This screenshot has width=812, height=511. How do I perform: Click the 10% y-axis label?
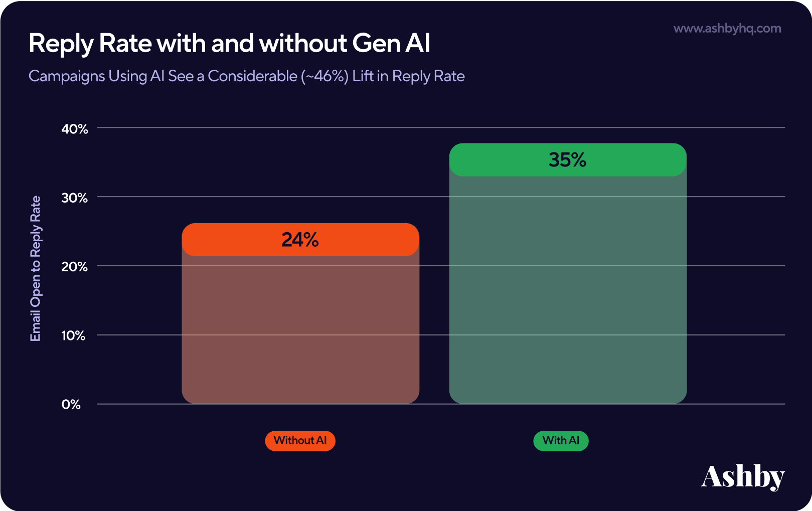point(73,336)
